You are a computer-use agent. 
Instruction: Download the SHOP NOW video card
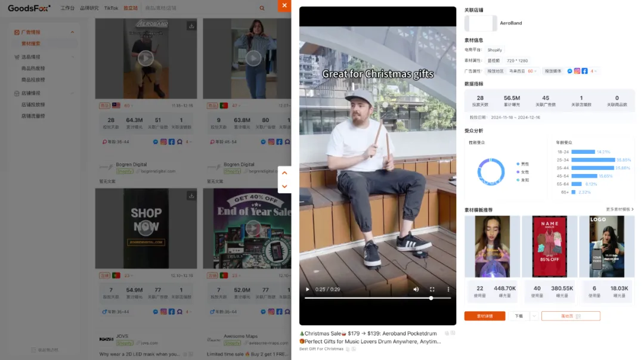191,196
